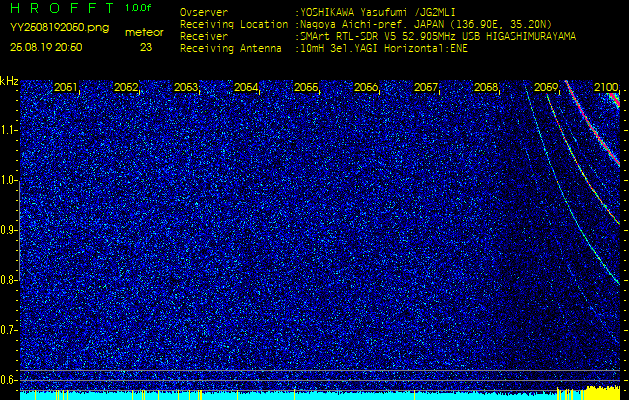Click the 'Ovserver' field label
629x400 pixels.
(204, 12)
